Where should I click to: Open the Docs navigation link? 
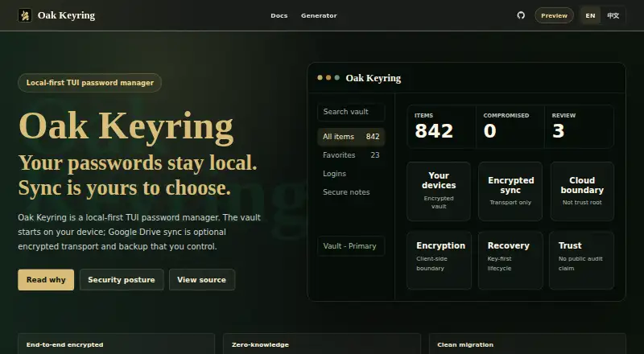[279, 15]
